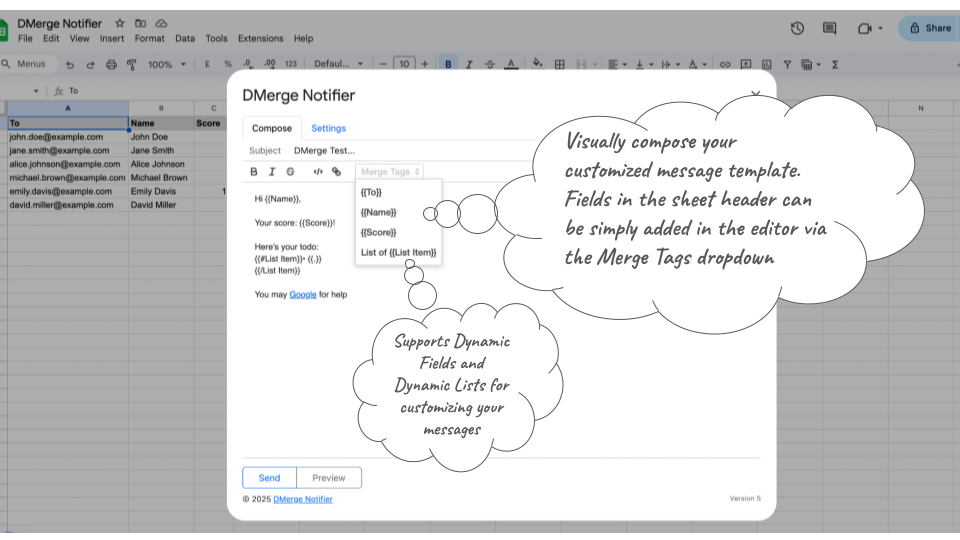Image resolution: width=960 pixels, height=540 pixels.
Task: Click the move to folder icon
Action: coord(141,23)
